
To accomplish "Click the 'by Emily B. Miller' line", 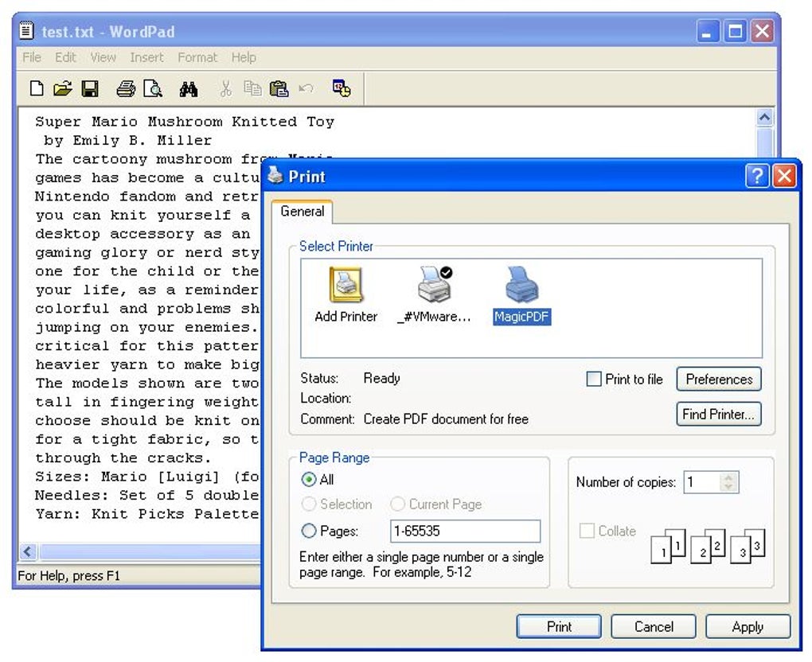I will click(128, 140).
